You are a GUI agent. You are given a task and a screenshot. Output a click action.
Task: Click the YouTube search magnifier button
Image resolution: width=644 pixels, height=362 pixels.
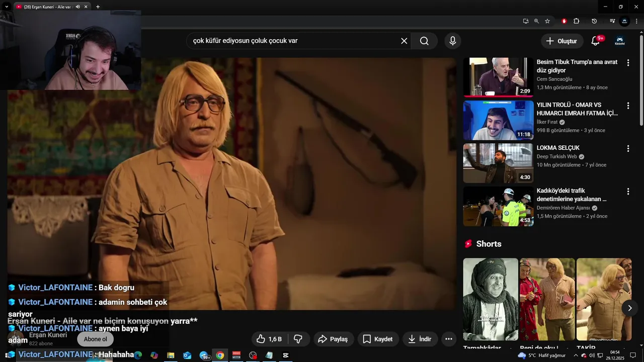pos(424,41)
